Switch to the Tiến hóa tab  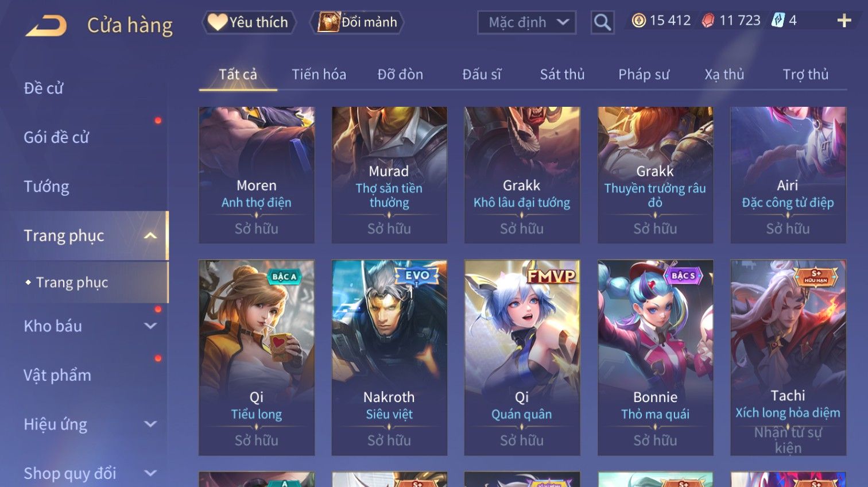[x=319, y=75]
